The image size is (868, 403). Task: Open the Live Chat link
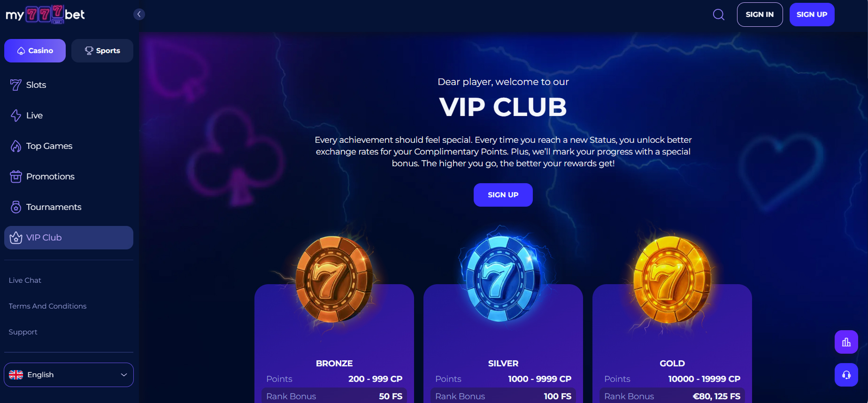[25, 280]
